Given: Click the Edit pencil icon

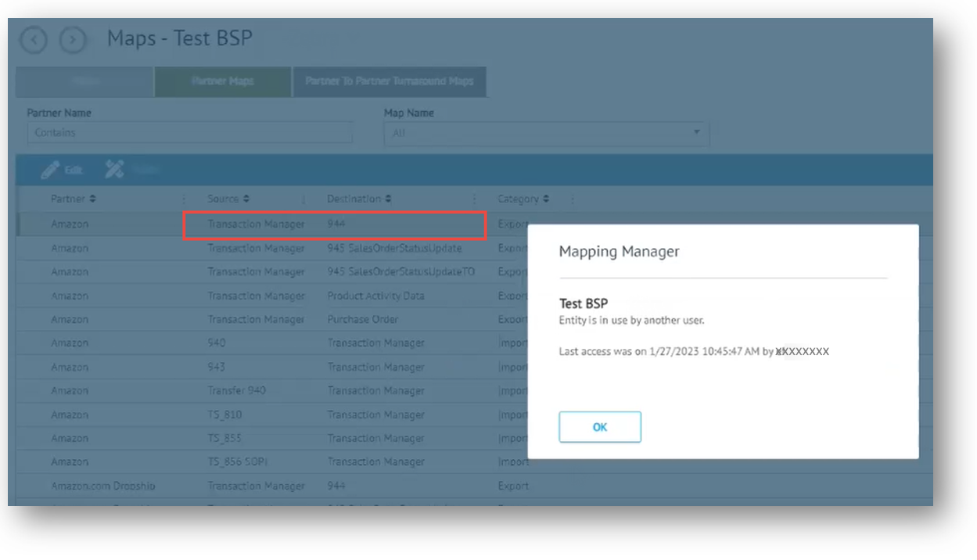Looking at the screenshot, I should (x=51, y=169).
